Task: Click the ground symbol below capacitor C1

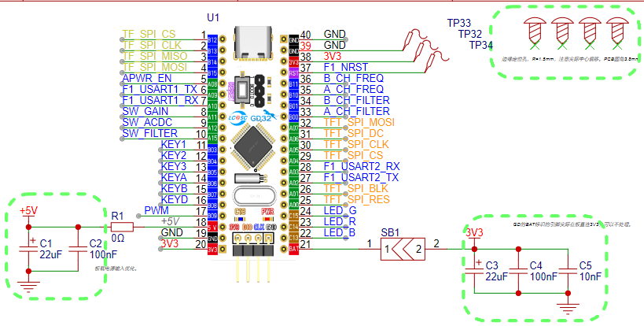Action: click(x=28, y=286)
